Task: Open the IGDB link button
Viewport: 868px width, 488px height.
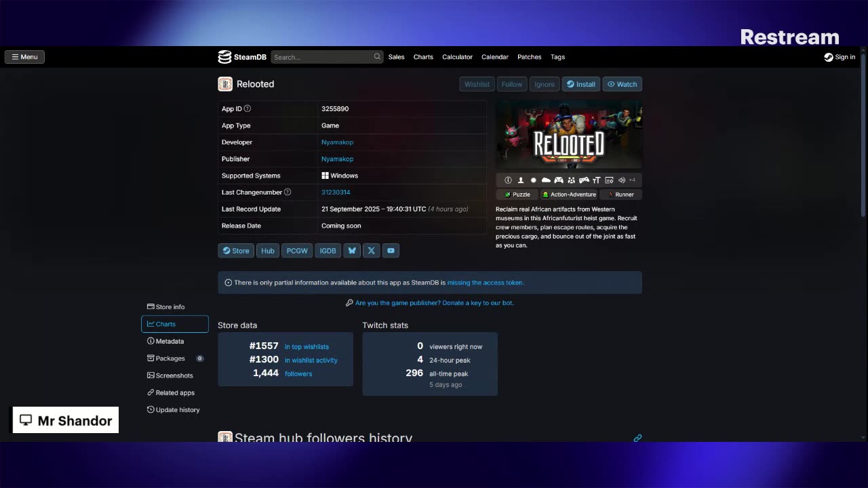Action: [x=328, y=251]
